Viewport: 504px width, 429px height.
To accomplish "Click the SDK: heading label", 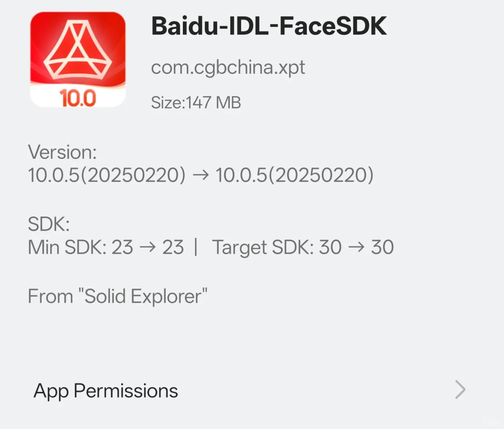I will click(48, 224).
